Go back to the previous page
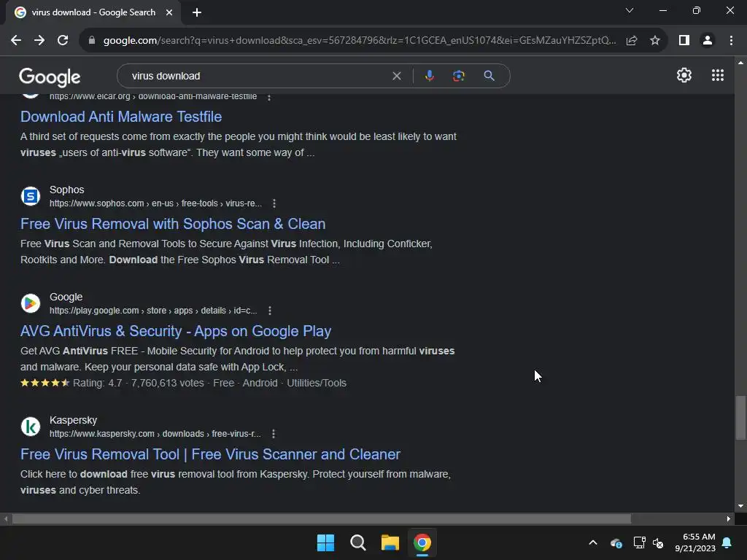The height and width of the screenshot is (560, 747). coord(16,41)
